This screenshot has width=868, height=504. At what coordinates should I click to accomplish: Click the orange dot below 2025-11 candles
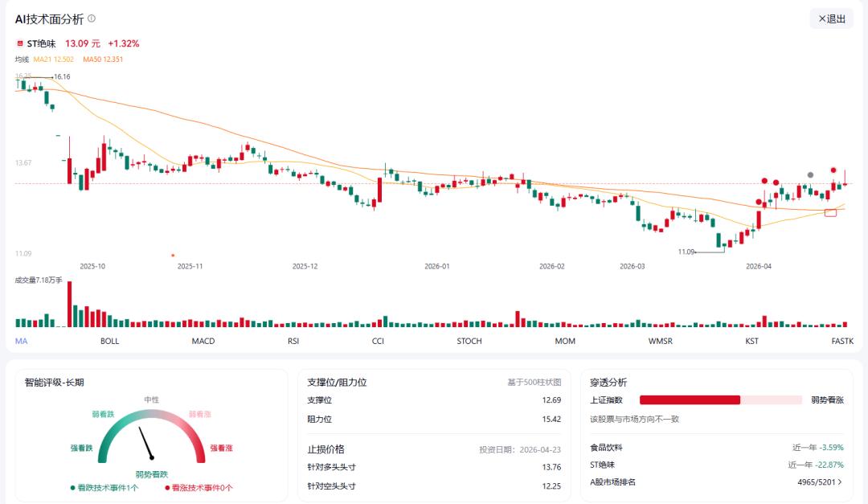pos(173,255)
